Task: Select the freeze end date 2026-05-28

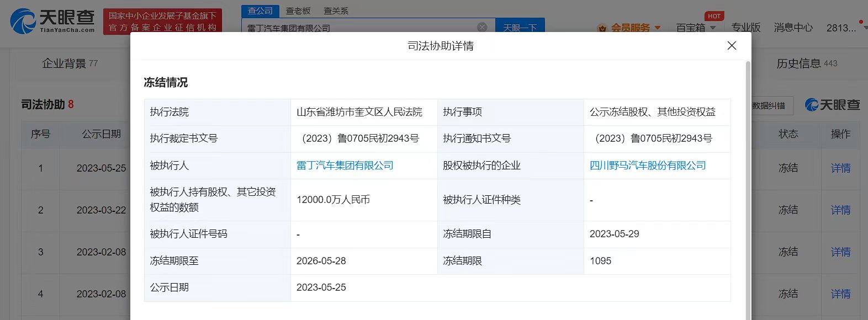Action: coord(321,261)
